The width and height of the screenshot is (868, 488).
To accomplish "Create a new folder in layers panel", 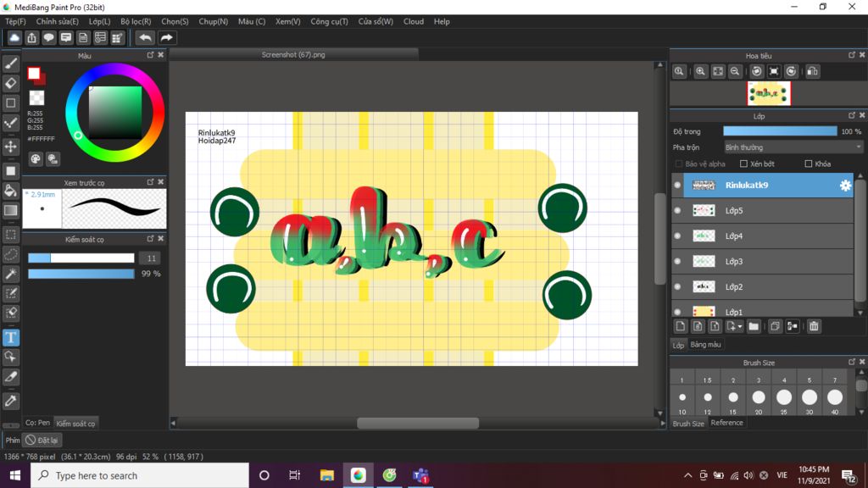I will click(754, 326).
